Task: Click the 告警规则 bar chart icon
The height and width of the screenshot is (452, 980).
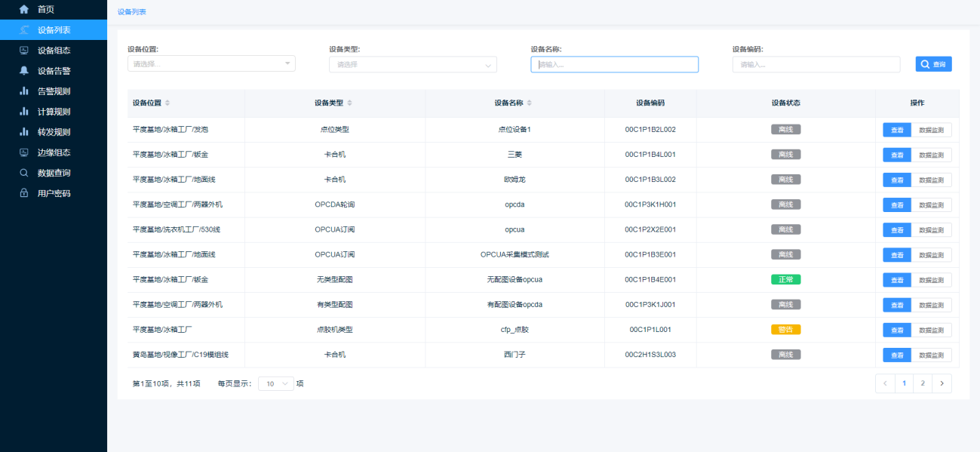Action: [x=23, y=91]
